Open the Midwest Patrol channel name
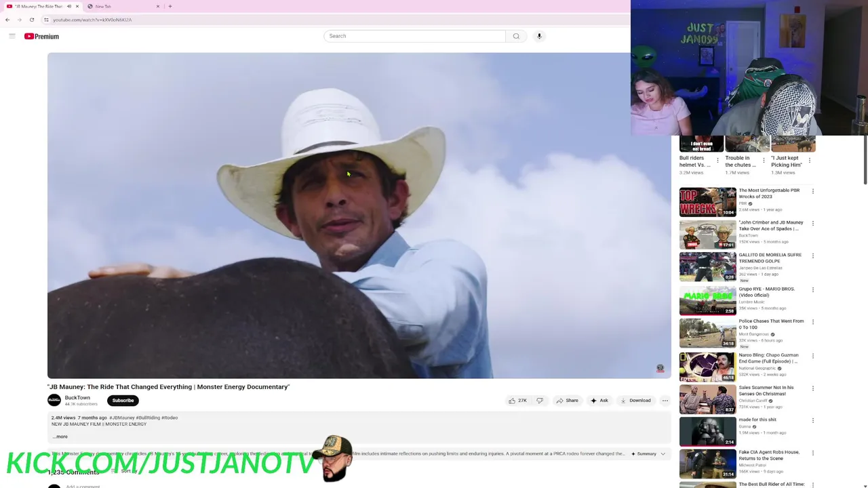The image size is (868, 488). tap(752, 465)
